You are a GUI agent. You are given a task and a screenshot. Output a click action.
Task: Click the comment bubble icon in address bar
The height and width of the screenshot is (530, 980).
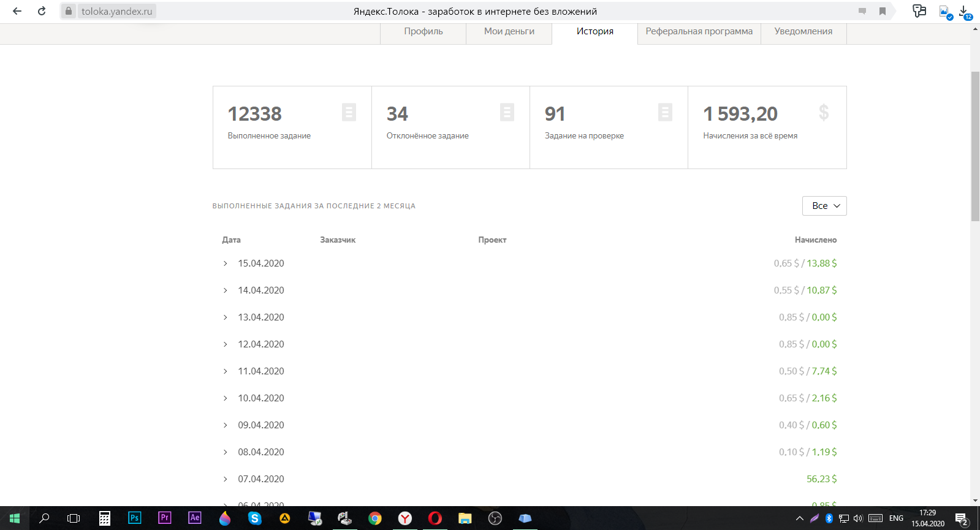pyautogui.click(x=862, y=11)
